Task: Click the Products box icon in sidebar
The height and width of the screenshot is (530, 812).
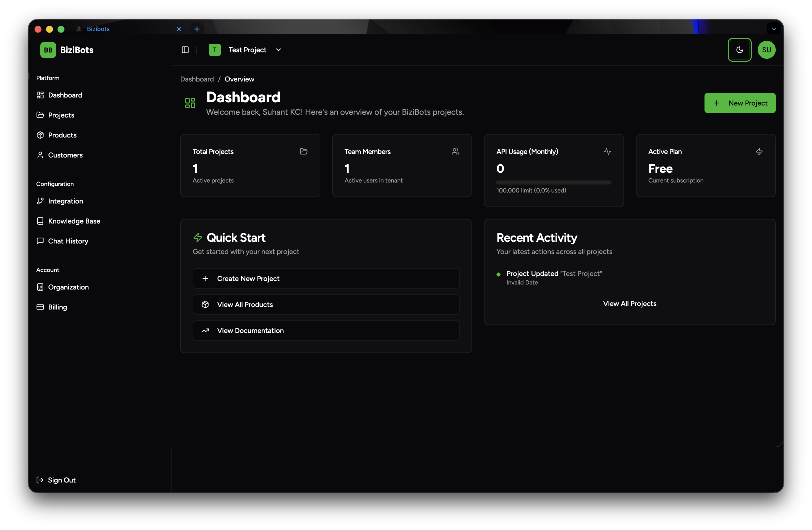Action: [x=40, y=135]
